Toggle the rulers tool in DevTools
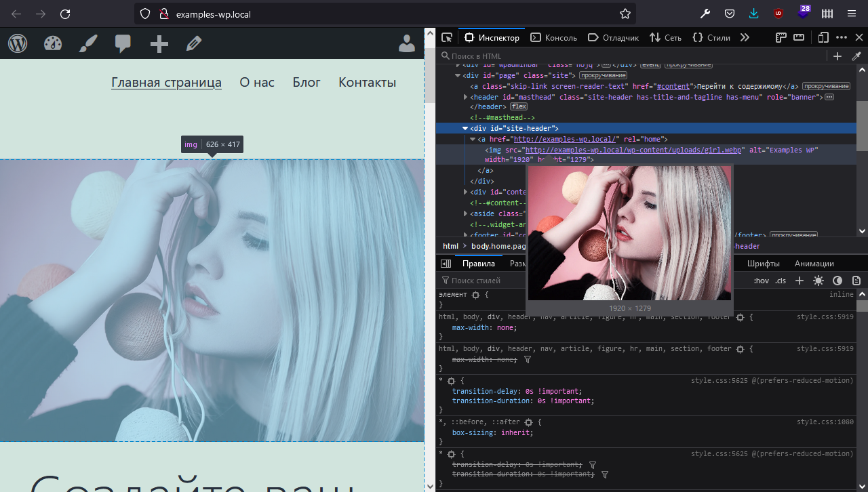The width and height of the screenshot is (868, 492). 781,37
